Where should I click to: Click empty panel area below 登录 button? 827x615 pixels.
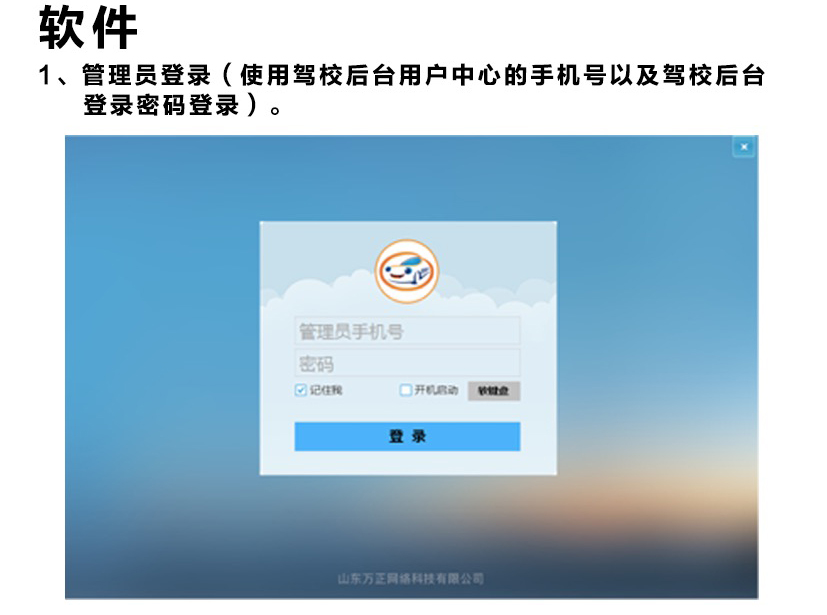[x=407, y=463]
